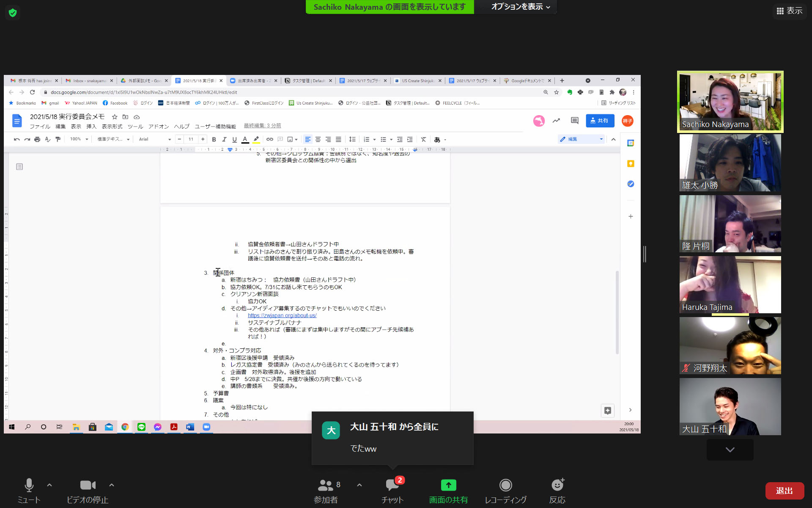Expand microphone options arrow next to ミュート

tap(49, 485)
